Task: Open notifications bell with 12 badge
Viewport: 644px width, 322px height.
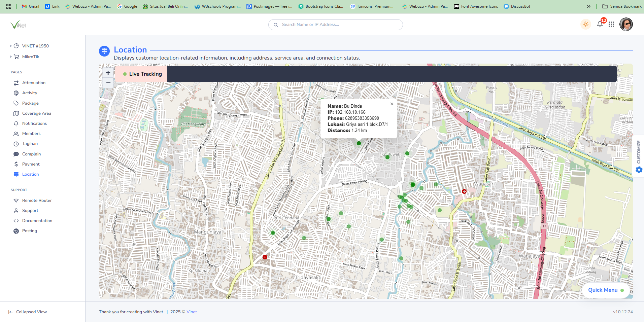Action: (600, 24)
